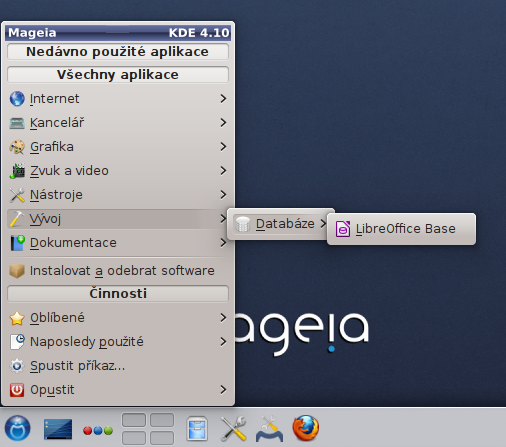Choose Databáze in the Vývoj submenu
Image resolution: width=506 pixels, height=447 pixels.
tap(280, 224)
